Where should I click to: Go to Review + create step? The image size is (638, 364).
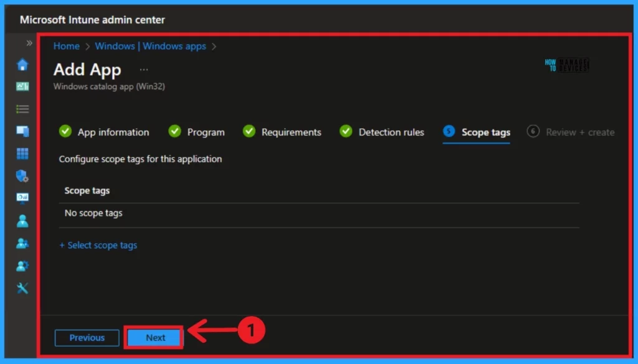point(571,132)
